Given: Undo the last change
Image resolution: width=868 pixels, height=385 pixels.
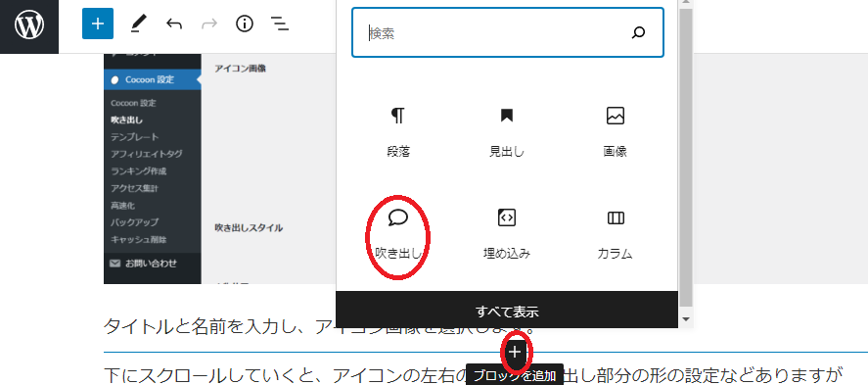Looking at the screenshot, I should [x=174, y=24].
